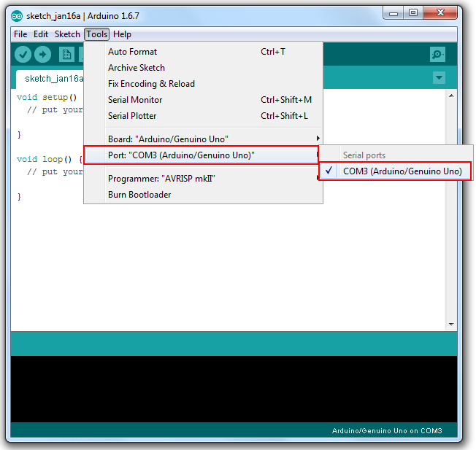Launch Serial Monitor from Tools menu
This screenshot has height=450, width=476.
203,100
